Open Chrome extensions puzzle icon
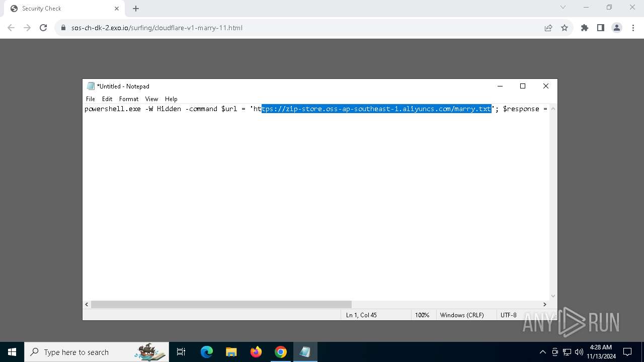 (x=585, y=28)
